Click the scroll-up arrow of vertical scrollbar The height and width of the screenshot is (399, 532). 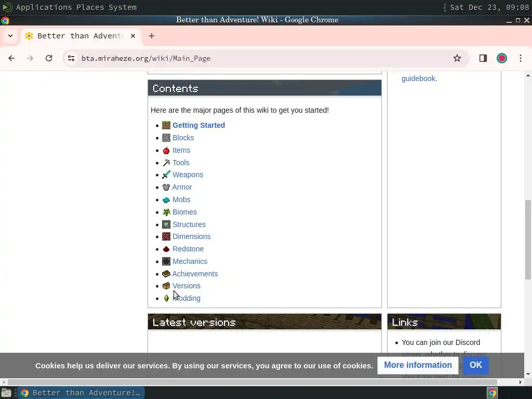528,75
